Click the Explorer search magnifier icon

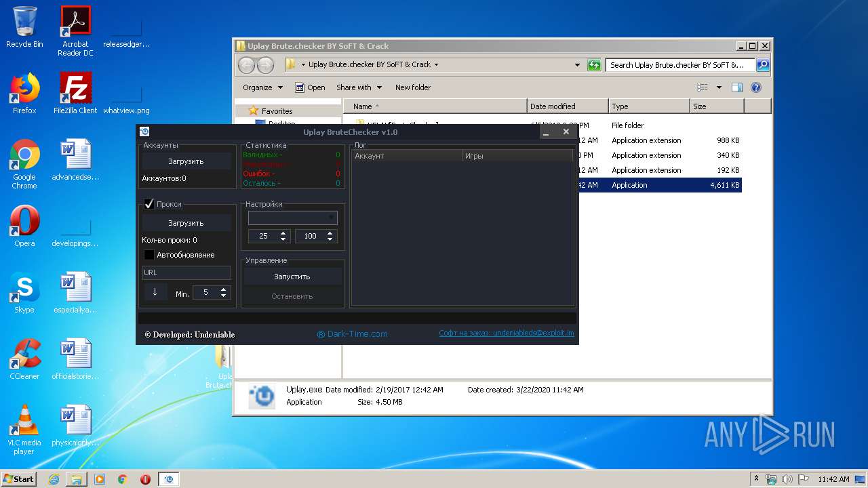762,65
